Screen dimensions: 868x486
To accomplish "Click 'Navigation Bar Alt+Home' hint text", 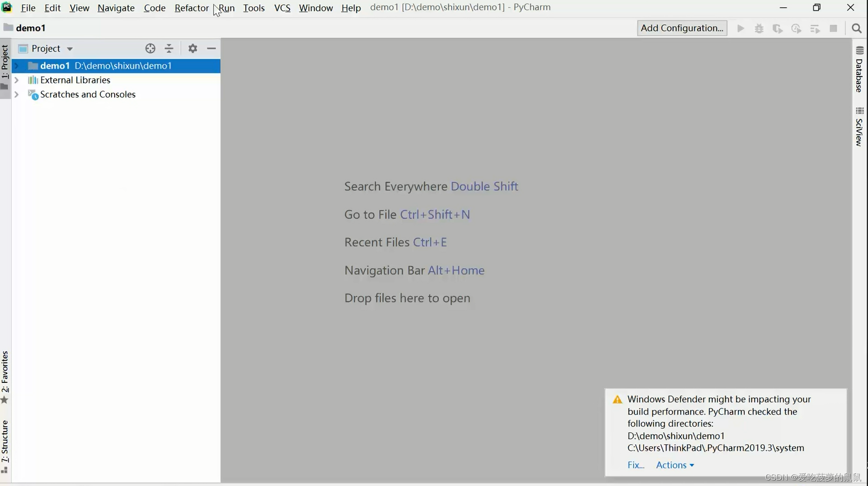I will pyautogui.click(x=414, y=271).
